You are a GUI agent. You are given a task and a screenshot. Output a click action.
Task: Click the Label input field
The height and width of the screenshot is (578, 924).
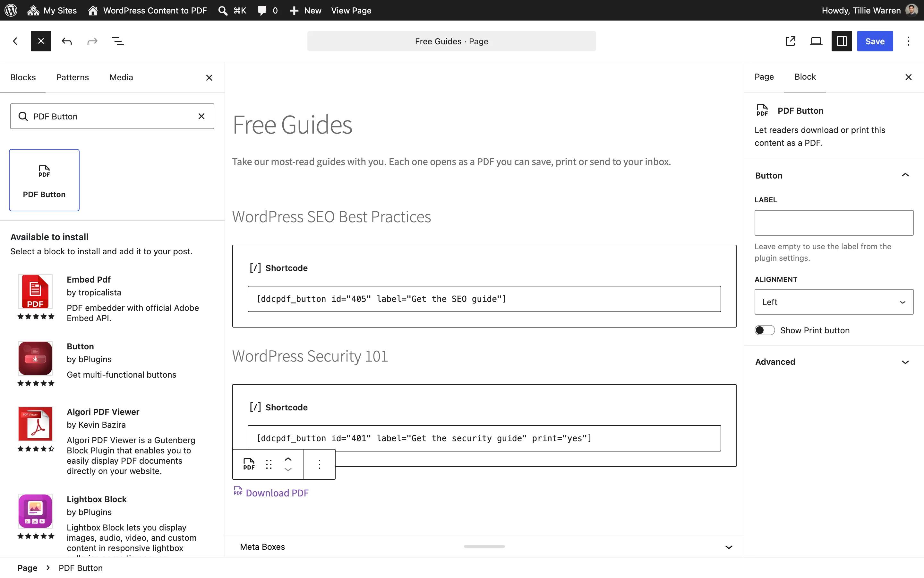[834, 223]
